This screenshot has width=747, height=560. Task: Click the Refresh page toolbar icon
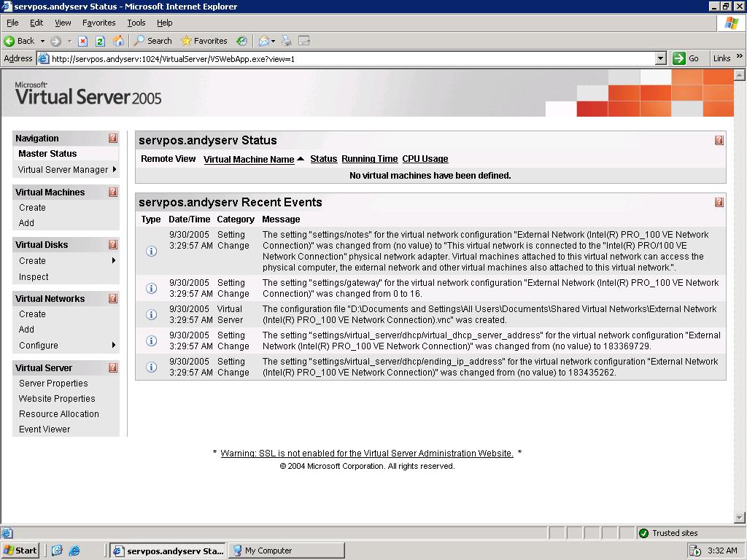[101, 41]
